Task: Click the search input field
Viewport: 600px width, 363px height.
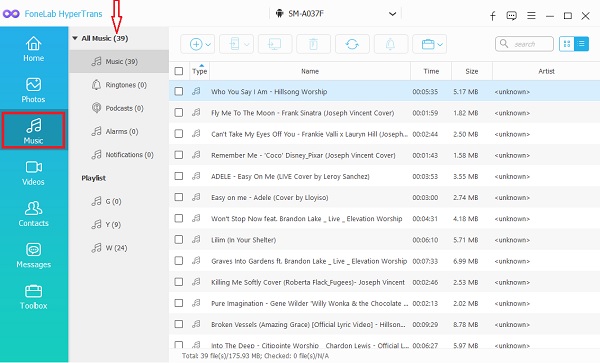Action: coord(524,44)
